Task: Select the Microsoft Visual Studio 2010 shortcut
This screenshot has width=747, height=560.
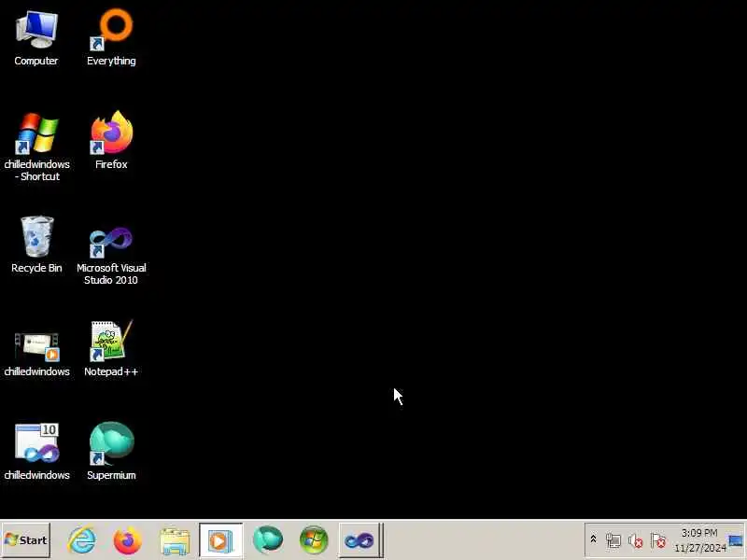Action: click(x=111, y=255)
